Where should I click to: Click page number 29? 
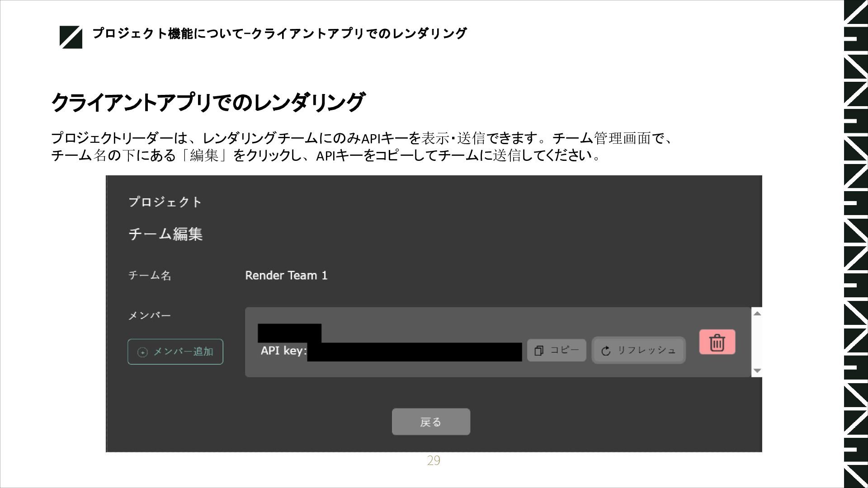pos(433,460)
